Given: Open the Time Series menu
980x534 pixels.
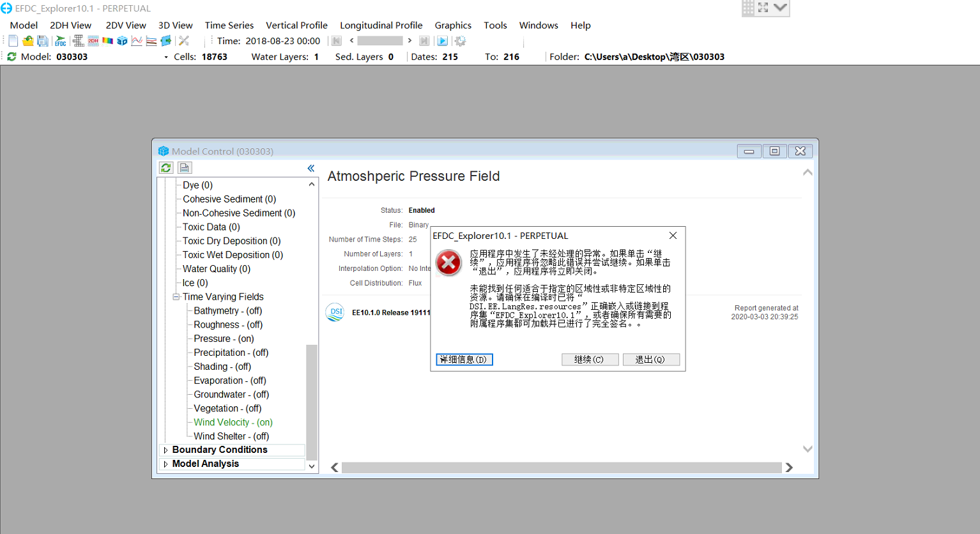Looking at the screenshot, I should pos(229,26).
